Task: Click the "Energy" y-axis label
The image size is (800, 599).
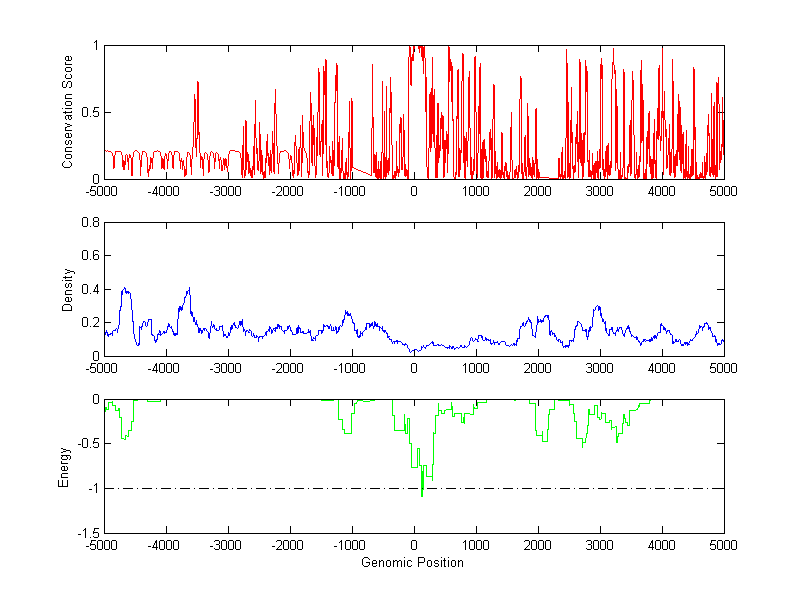Action: pos(64,467)
